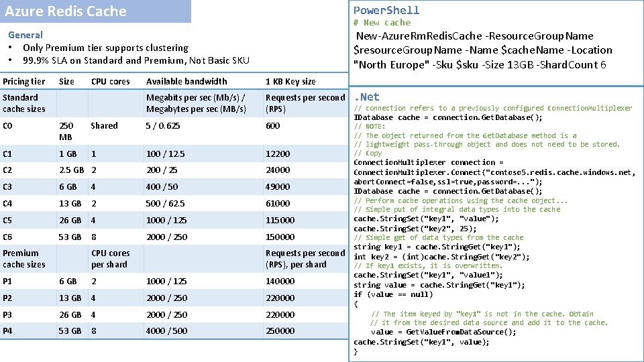Select the "250000" RPS value

(280, 330)
